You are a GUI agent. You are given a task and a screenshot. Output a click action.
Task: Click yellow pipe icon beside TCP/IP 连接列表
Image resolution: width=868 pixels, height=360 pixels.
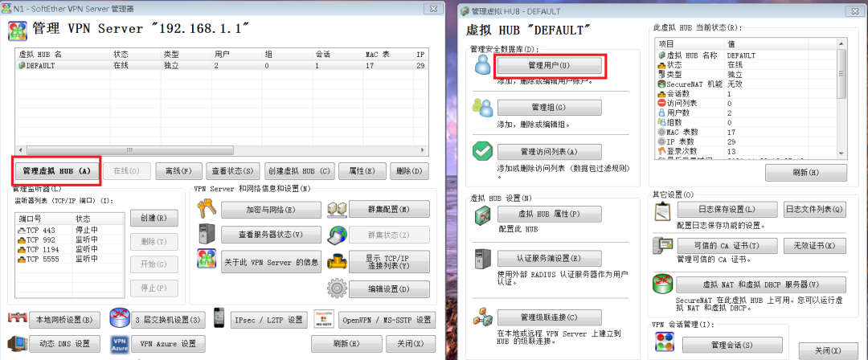[x=337, y=261]
